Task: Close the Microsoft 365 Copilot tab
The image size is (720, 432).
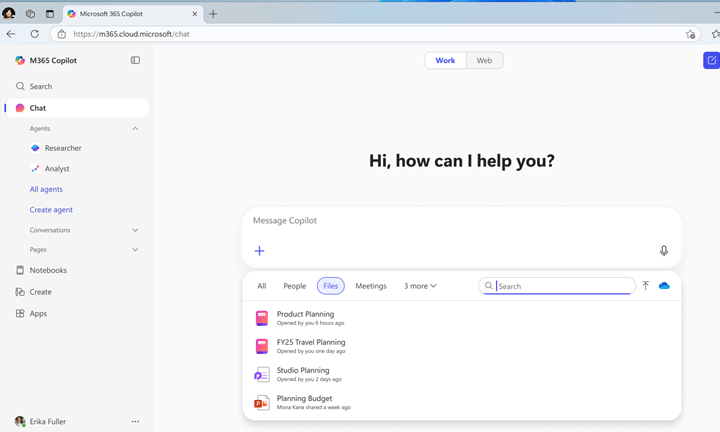Action: [195, 14]
